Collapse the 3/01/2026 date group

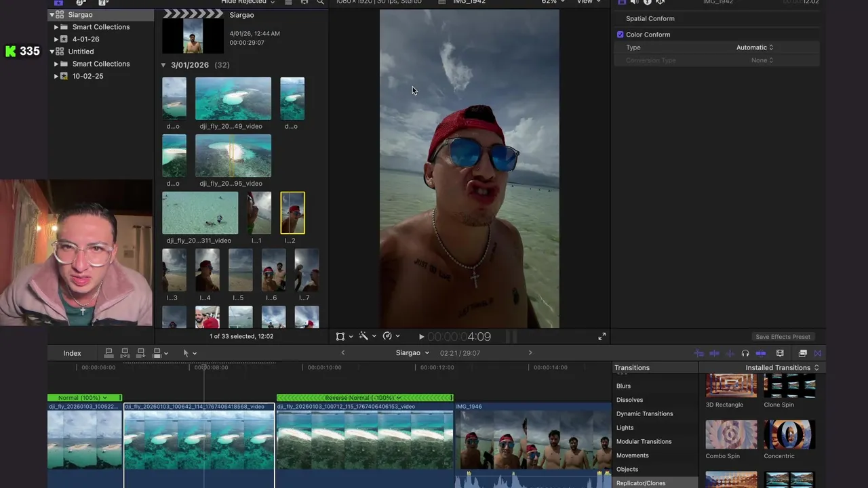[x=163, y=65]
